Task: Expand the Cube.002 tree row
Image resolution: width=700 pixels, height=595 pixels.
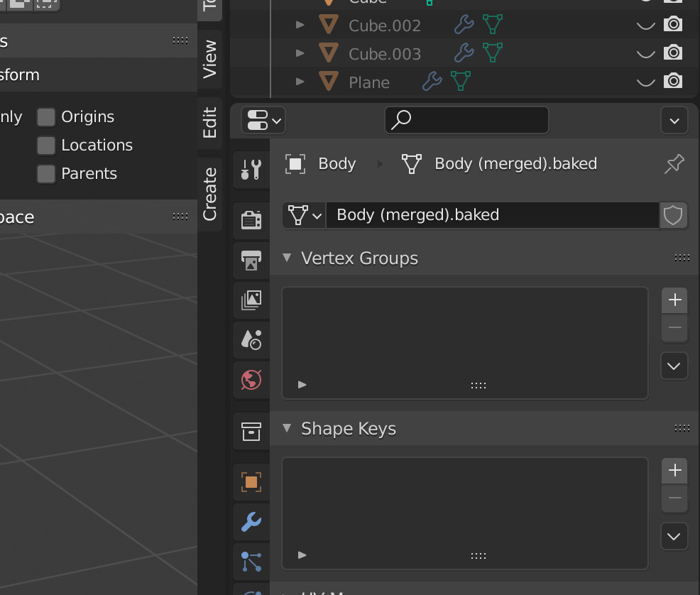Action: [x=300, y=25]
